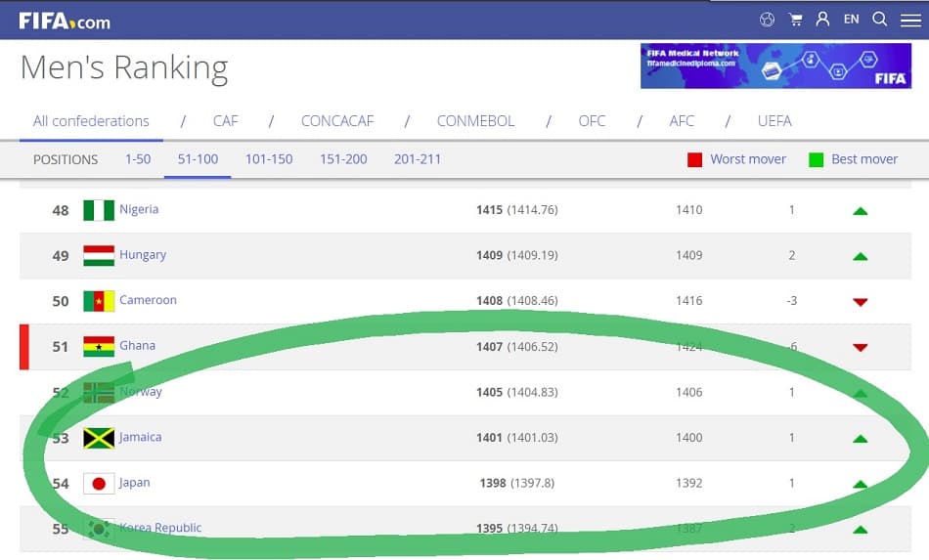This screenshot has width=929, height=560.
Task: Show positions 201-211
Action: coord(418,159)
